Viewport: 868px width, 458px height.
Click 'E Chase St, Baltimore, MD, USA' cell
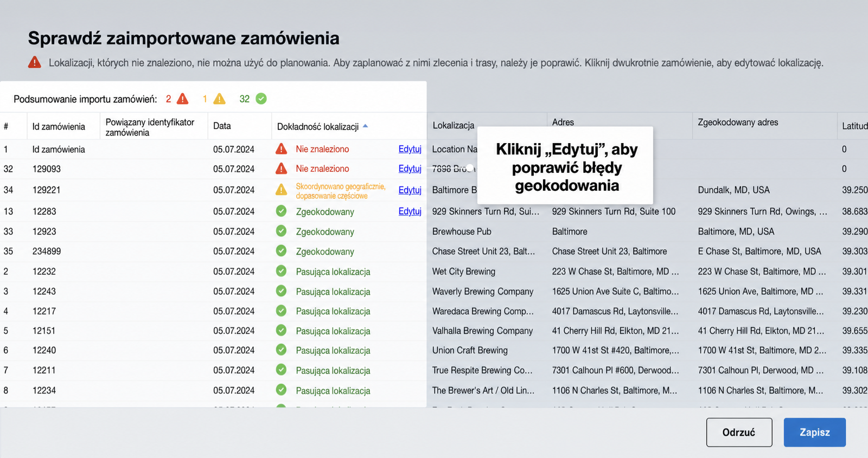coord(759,251)
